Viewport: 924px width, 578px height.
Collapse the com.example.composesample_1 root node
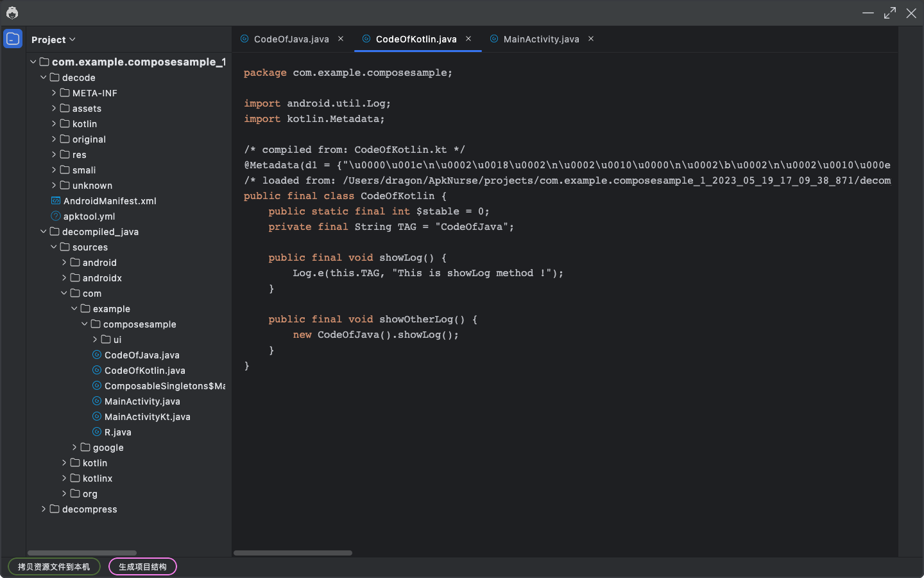tap(33, 62)
